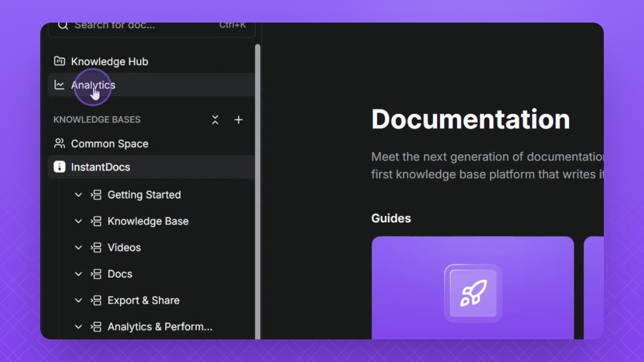
Task: Open the Analytics & Perform... section
Action: [160, 327]
